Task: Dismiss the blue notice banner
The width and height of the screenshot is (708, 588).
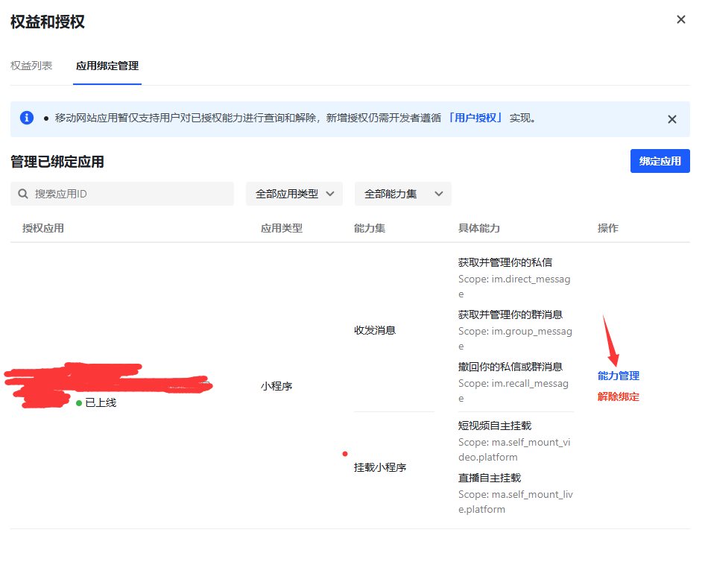Action: tap(671, 119)
